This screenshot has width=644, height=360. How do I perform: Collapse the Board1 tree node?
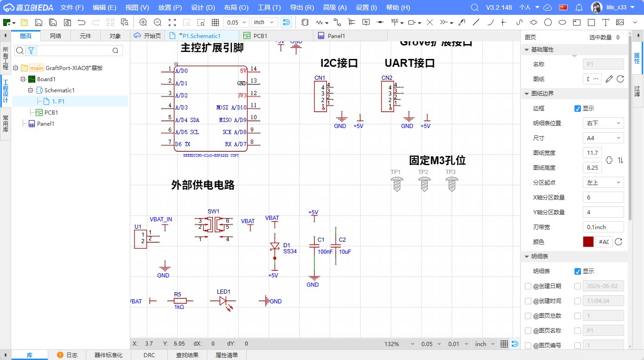click(x=23, y=79)
